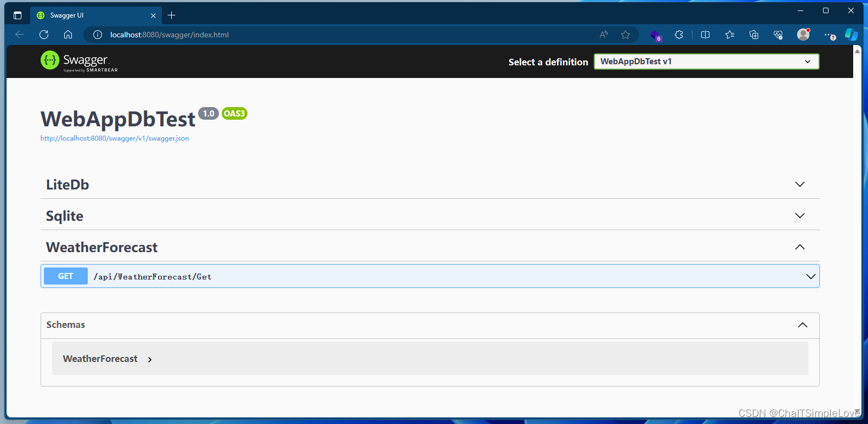868x424 pixels.
Task: Activate Read aloud icon
Action: click(x=604, y=35)
